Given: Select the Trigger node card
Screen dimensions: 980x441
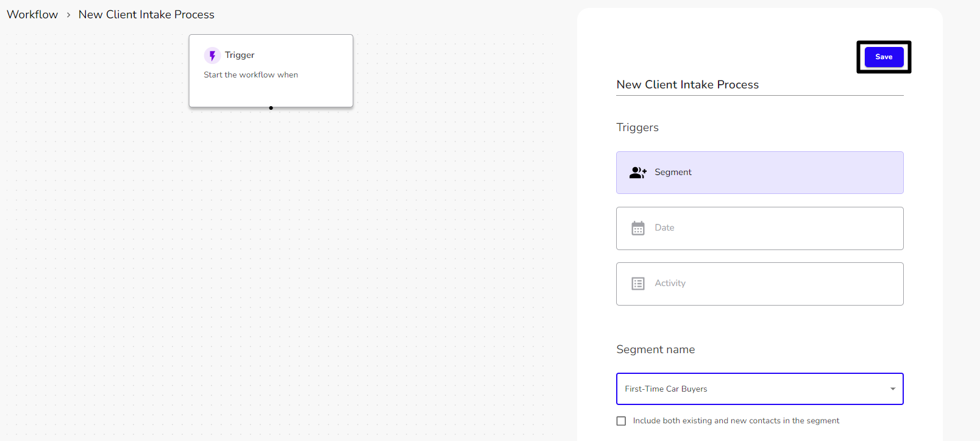Looking at the screenshot, I should pos(271,71).
